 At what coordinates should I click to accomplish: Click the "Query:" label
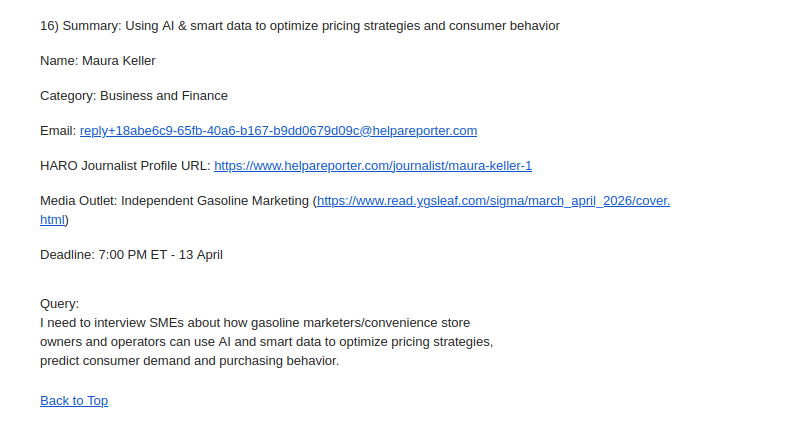coord(60,304)
